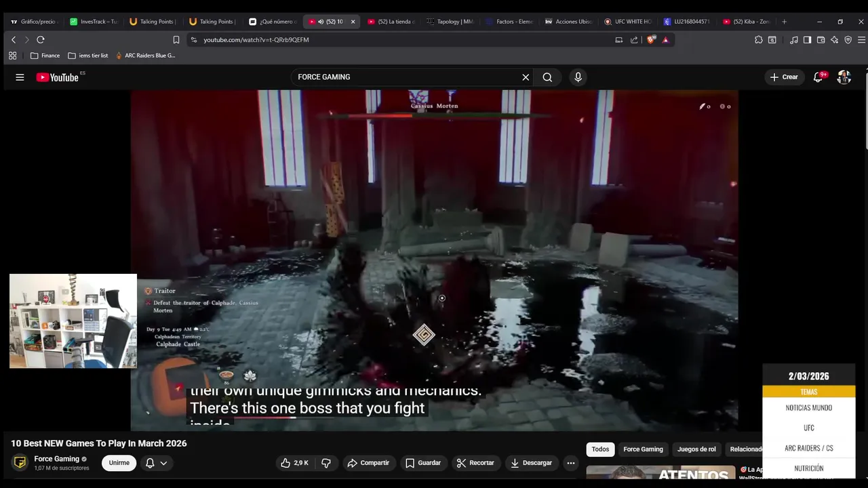The image size is (868, 488).
Task: Open Brave Shields lion icon
Action: click(651, 40)
